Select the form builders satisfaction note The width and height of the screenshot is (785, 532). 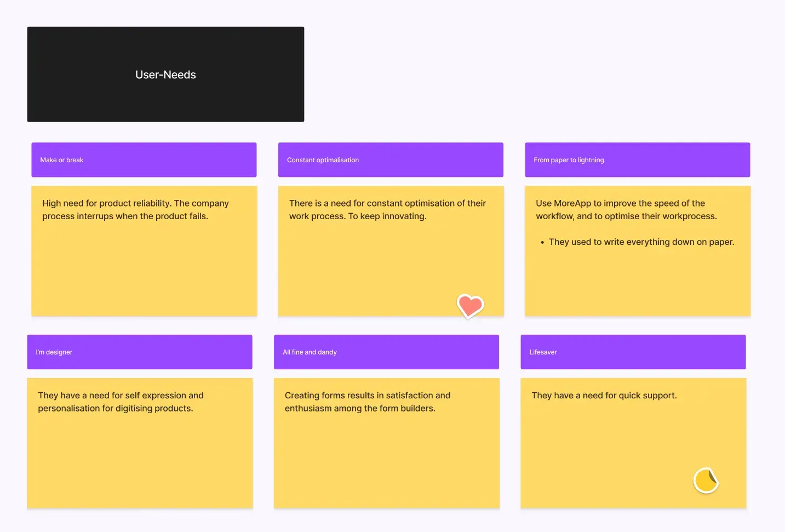point(386,443)
